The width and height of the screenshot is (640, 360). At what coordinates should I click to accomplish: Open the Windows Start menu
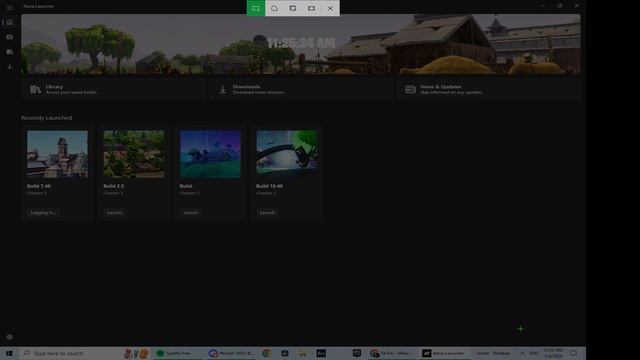click(x=9, y=353)
